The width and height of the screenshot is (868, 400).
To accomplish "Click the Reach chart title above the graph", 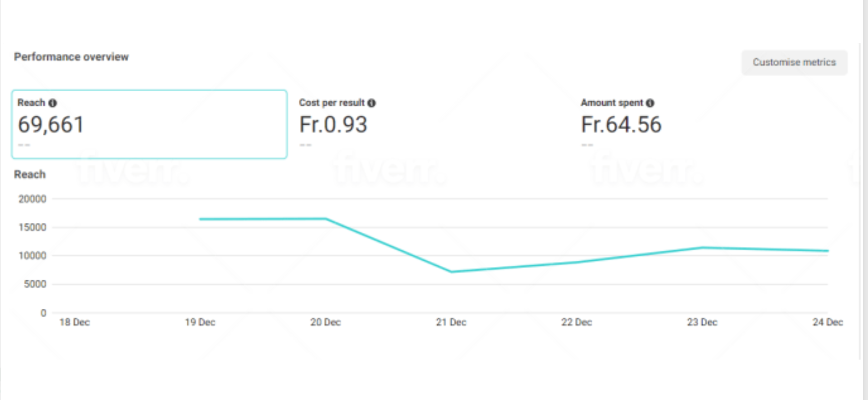I will pos(30,175).
